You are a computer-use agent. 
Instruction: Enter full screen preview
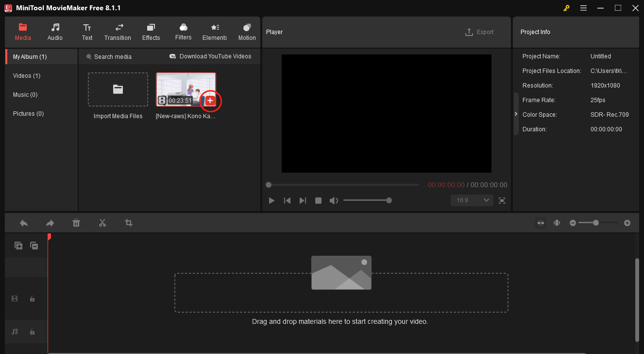502,200
